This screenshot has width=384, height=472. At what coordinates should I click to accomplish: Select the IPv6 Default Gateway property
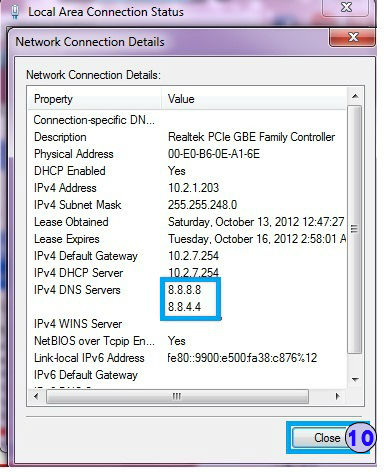86,375
